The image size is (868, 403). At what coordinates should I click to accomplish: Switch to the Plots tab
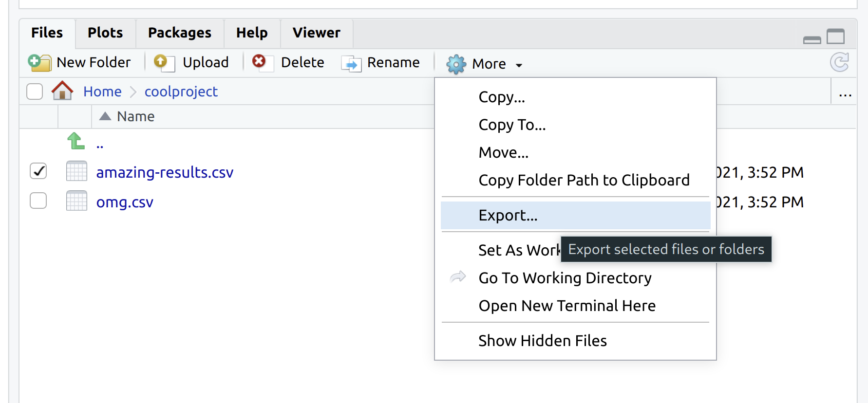click(105, 33)
